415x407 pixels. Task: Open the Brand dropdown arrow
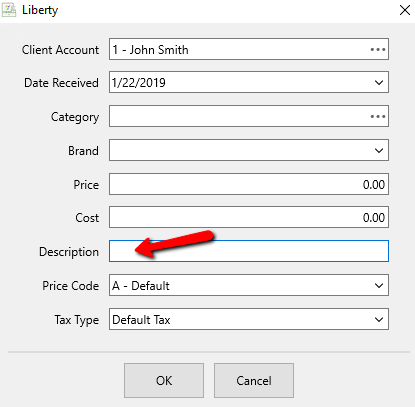click(379, 150)
